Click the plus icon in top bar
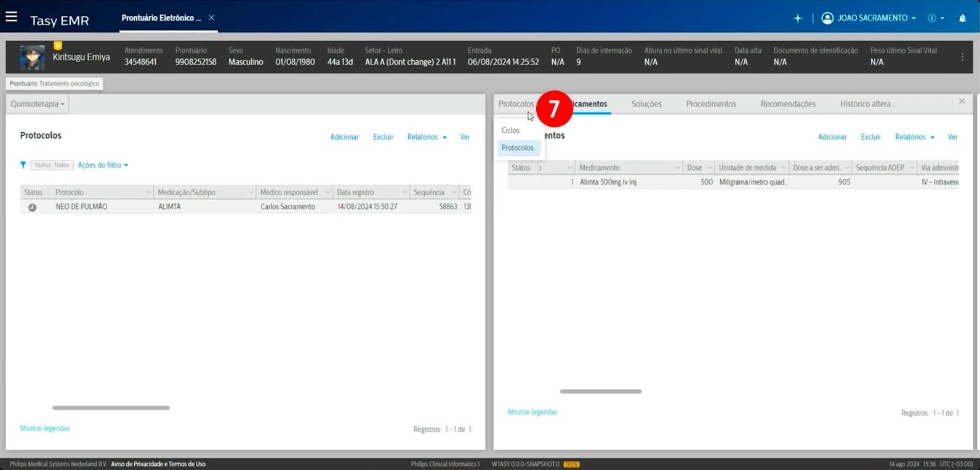This screenshot has width=980, height=470. [x=798, y=18]
